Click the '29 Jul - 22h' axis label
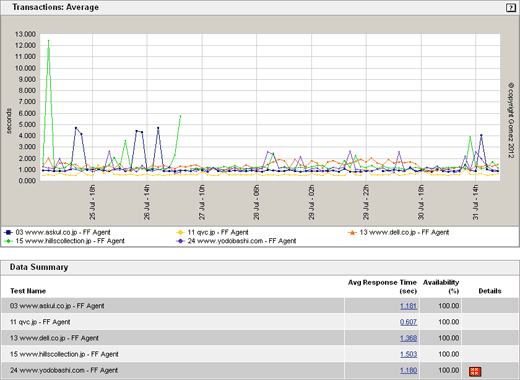 click(366, 202)
